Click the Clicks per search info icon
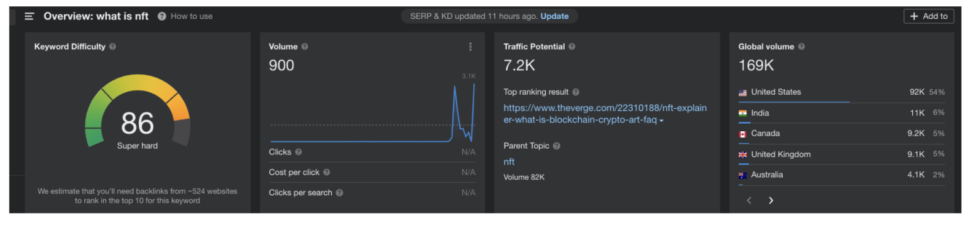Image resolution: width=980 pixels, height=226 pixels. (x=339, y=193)
